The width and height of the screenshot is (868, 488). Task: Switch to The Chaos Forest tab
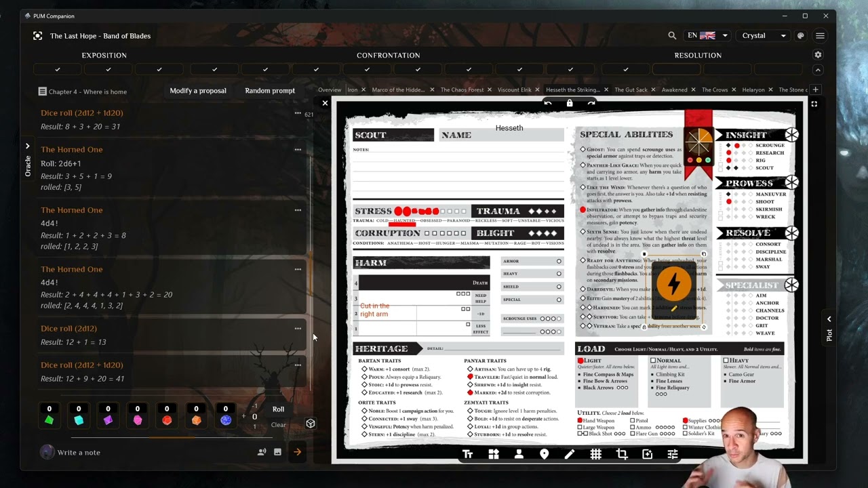pos(462,90)
